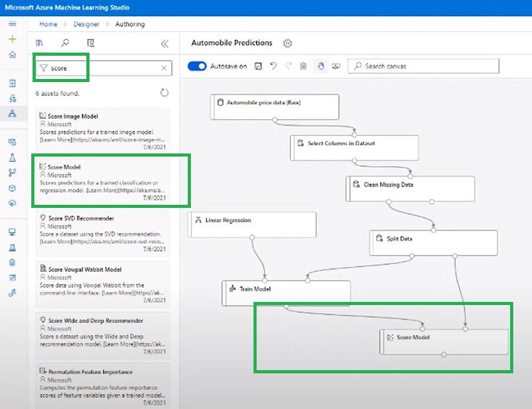The height and width of the screenshot is (409, 532).
Task: Refresh the found assets list
Action: point(164,93)
